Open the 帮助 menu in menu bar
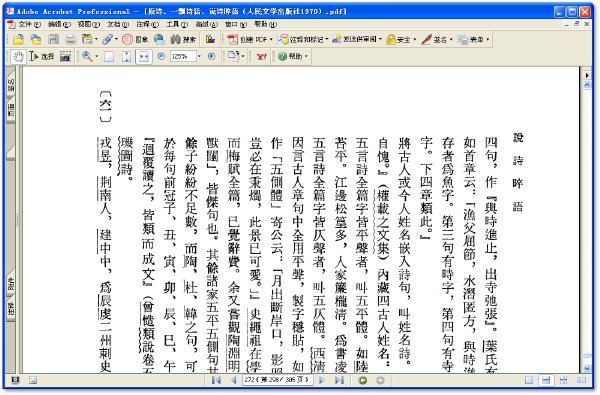 point(265,24)
